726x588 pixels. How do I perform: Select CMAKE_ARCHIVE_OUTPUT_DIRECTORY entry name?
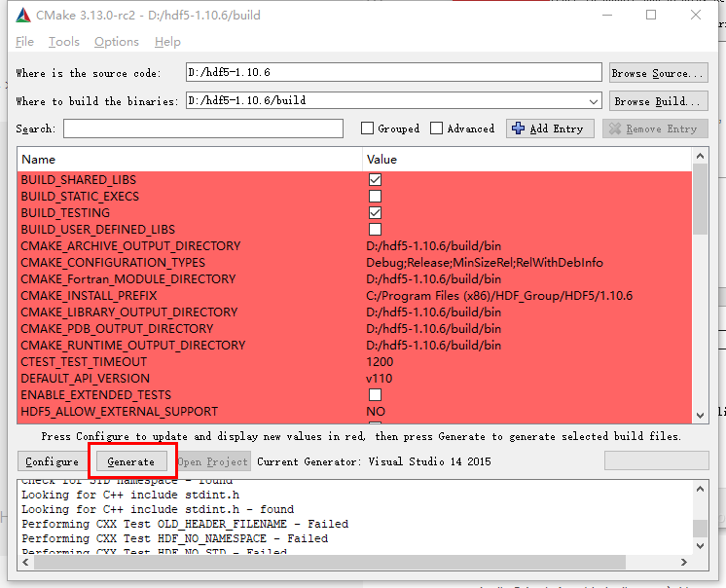click(130, 246)
